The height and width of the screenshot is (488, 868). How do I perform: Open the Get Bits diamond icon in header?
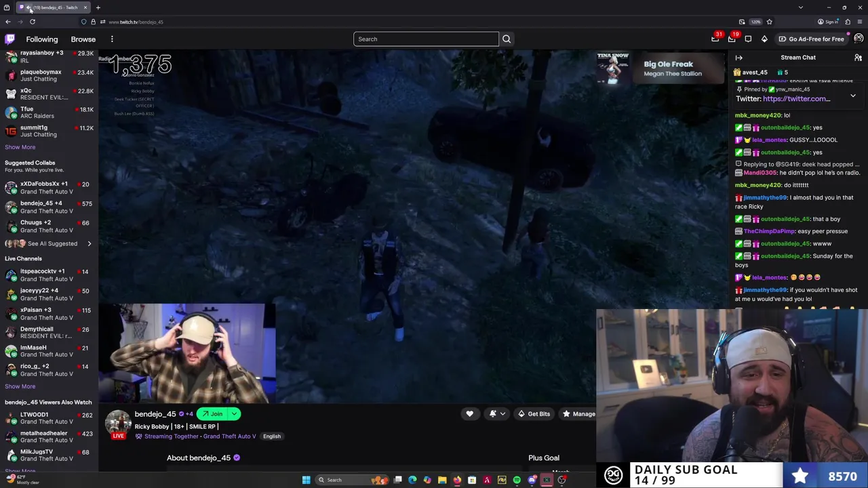pos(764,39)
